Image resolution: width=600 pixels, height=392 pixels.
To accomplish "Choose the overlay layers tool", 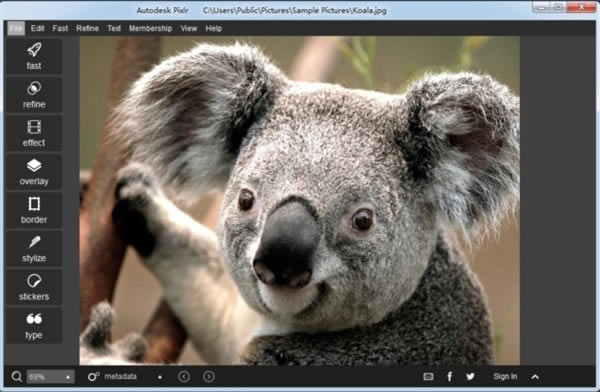I will pos(34,172).
